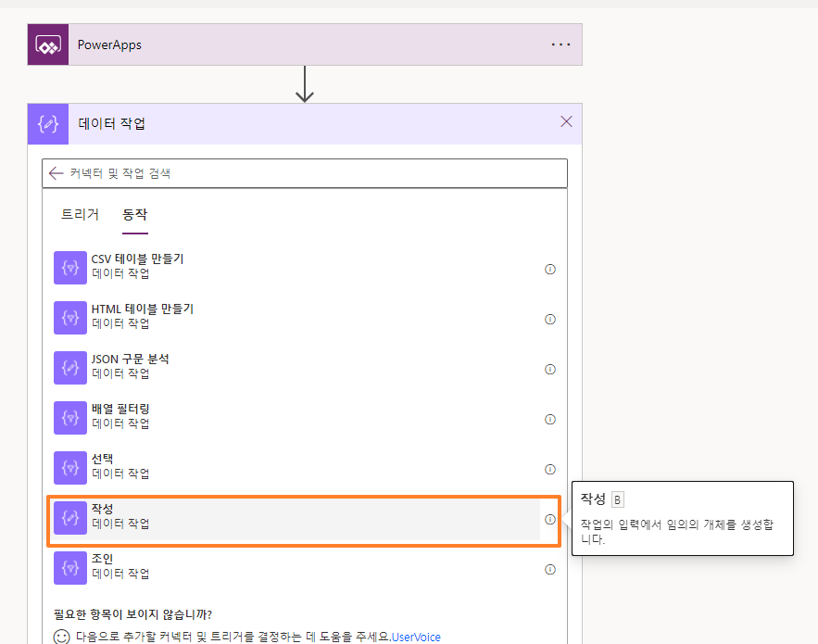
Task: Click the 작성 tooltip title
Action: [593, 499]
